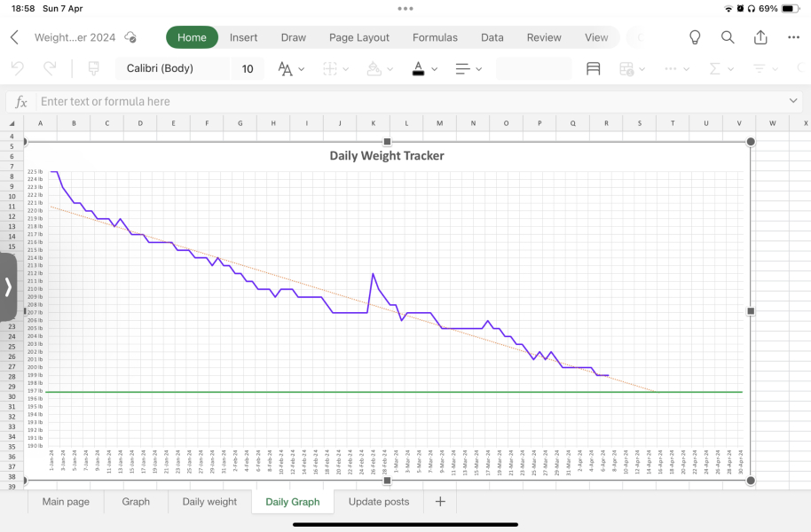Open the font formatting options dropdown
This screenshot has width=811, height=532.
tap(290, 68)
